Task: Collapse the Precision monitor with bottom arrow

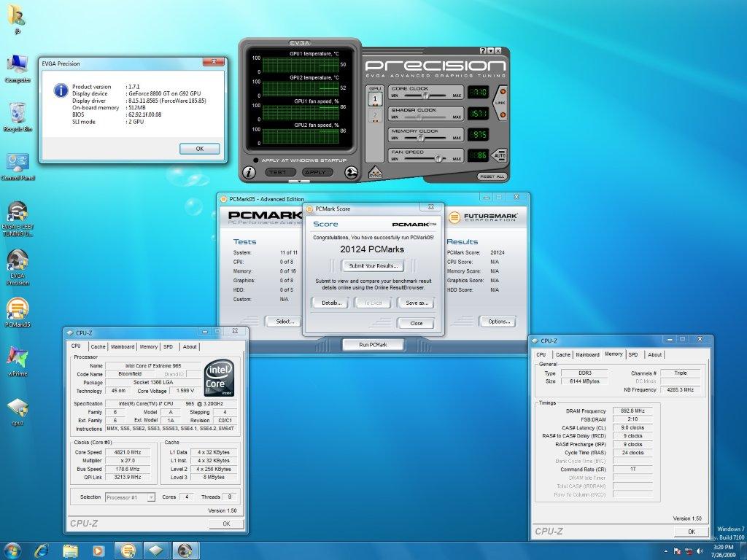Action: click(300, 182)
